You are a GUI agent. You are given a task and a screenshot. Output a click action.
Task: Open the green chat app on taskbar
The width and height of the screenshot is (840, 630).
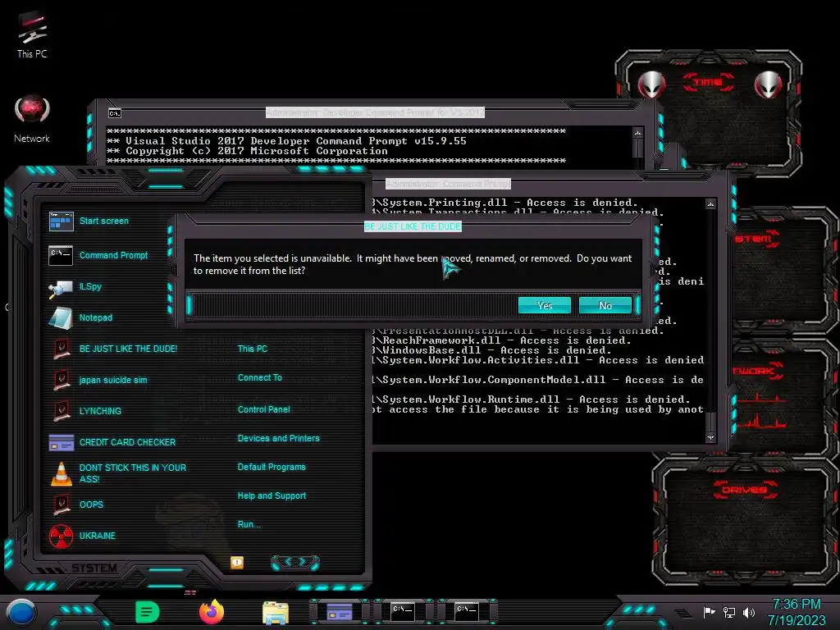tap(148, 612)
